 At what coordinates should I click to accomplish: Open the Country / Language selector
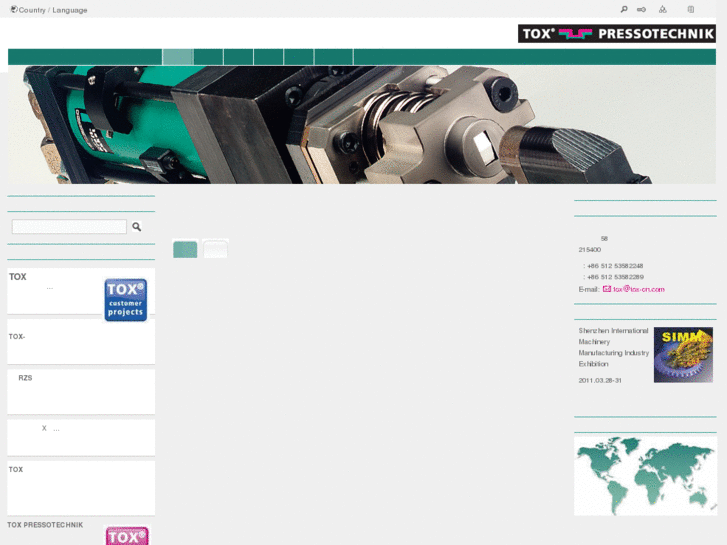[x=53, y=10]
